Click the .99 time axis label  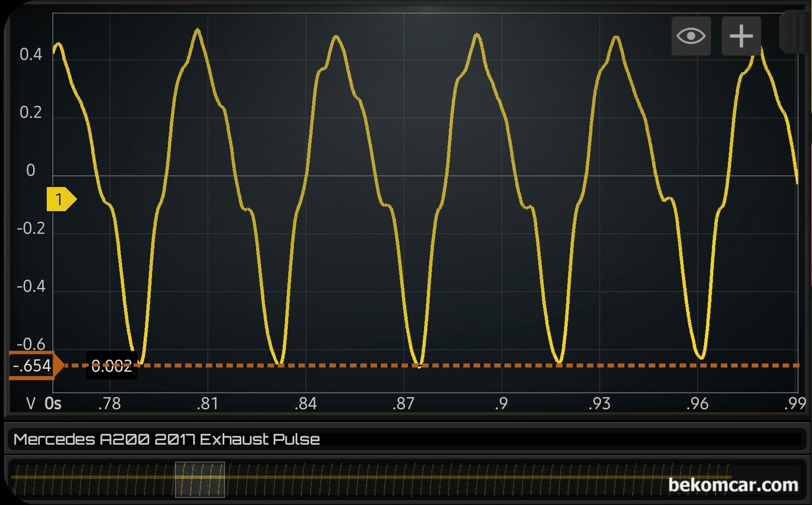click(x=795, y=404)
